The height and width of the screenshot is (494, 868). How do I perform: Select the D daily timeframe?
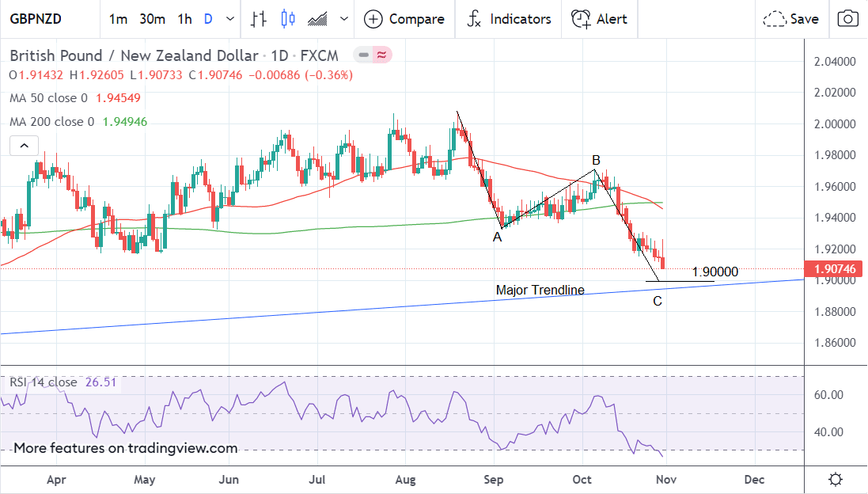pyautogui.click(x=208, y=19)
